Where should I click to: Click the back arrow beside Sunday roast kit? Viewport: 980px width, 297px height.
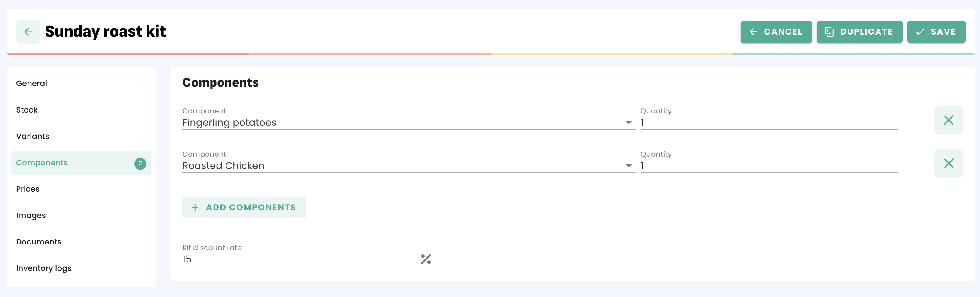[28, 32]
